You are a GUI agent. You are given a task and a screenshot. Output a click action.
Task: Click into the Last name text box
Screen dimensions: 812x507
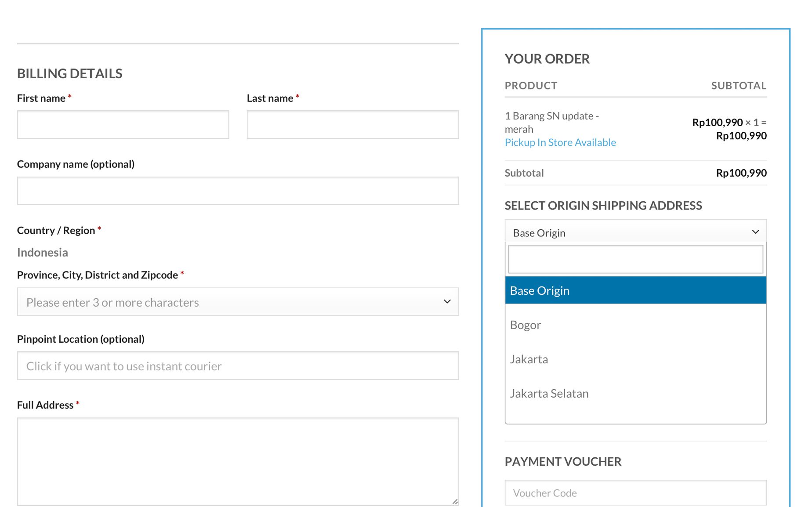(x=352, y=125)
